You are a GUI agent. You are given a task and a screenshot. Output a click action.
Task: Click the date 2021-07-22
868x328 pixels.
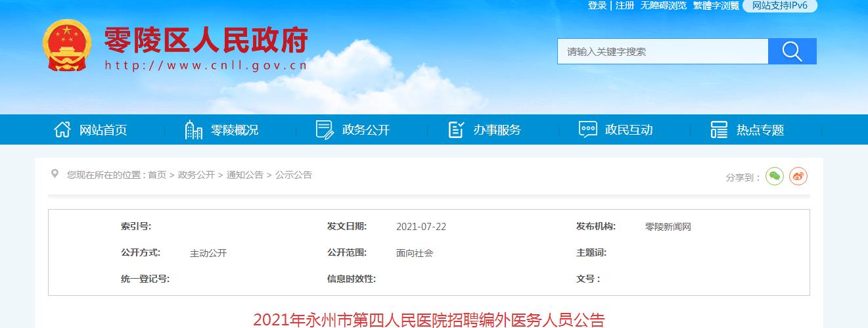click(x=421, y=227)
